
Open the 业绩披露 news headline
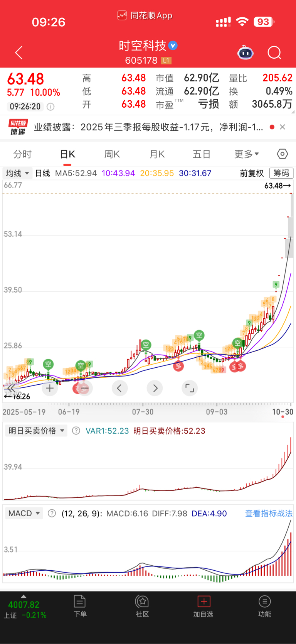coord(149,127)
